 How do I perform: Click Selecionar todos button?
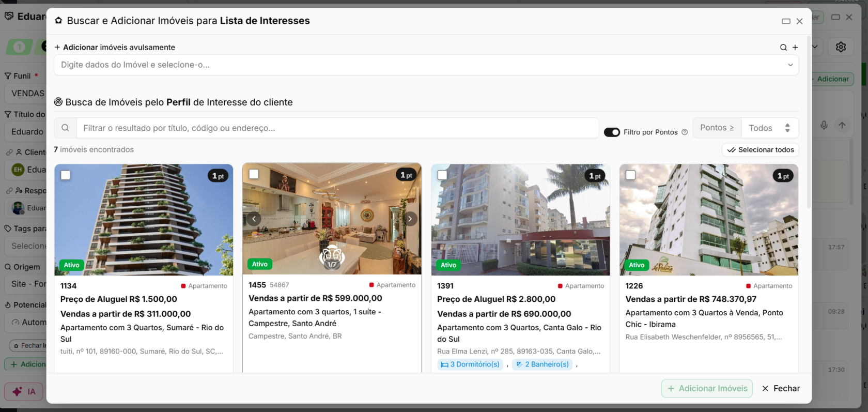tap(761, 150)
